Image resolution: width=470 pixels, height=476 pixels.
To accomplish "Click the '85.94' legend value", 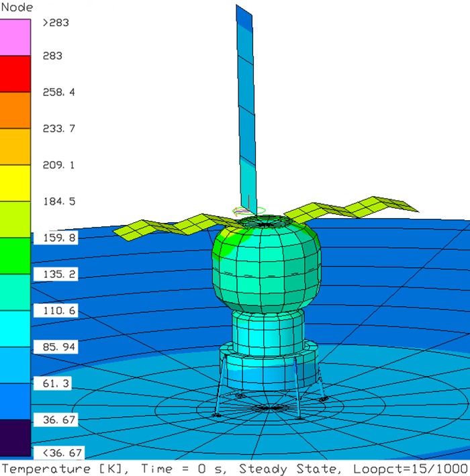I will (59, 346).
